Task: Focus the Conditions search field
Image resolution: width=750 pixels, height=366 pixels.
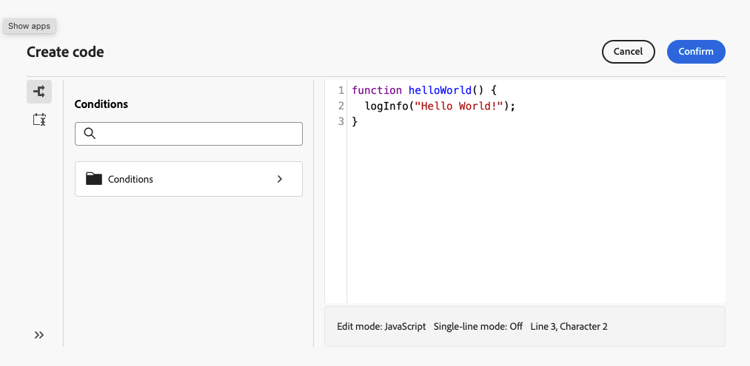Action: 188,134
